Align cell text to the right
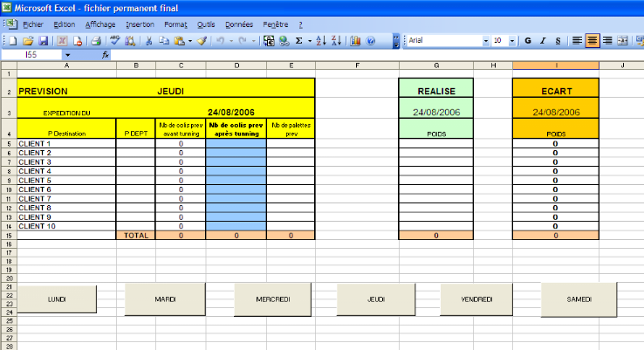The width and height of the screenshot is (644, 350). tap(607, 41)
